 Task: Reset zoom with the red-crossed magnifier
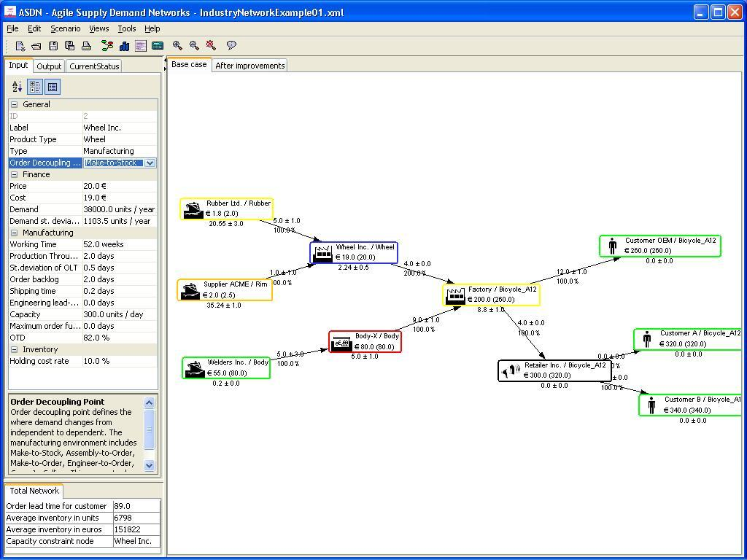pyautogui.click(x=211, y=46)
